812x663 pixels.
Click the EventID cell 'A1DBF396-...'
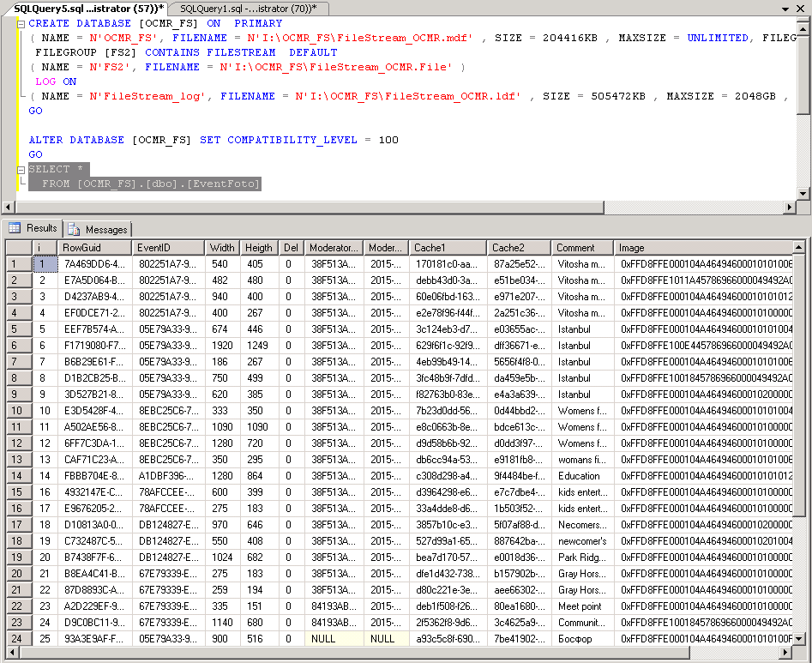(x=168, y=475)
